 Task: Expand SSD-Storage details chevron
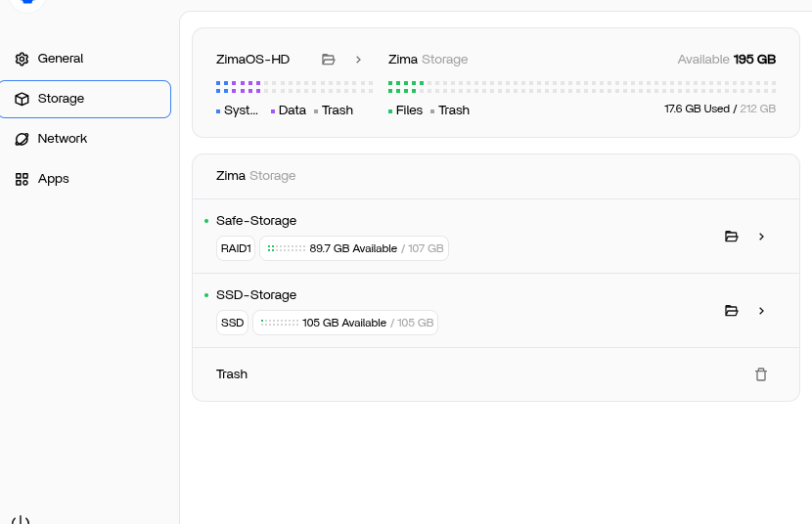click(761, 311)
